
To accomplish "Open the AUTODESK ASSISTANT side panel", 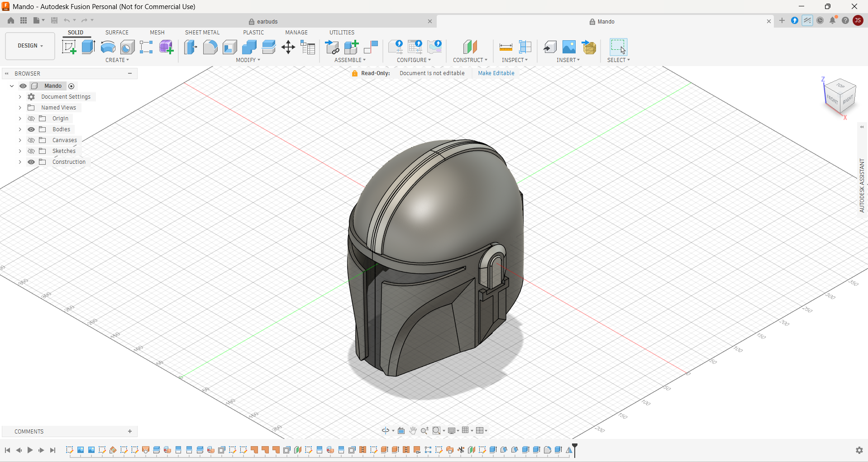I will click(862, 186).
